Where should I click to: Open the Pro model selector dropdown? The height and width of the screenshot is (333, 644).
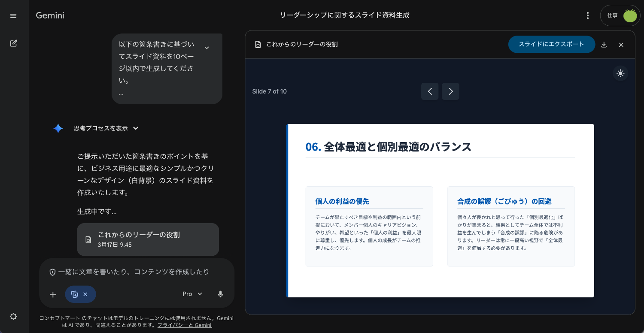click(x=192, y=294)
